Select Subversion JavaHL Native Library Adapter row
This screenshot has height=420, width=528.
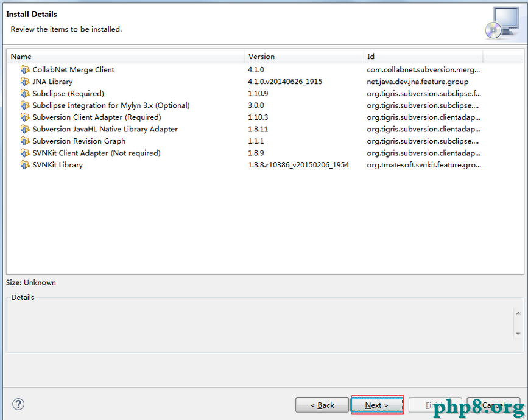[265, 129]
